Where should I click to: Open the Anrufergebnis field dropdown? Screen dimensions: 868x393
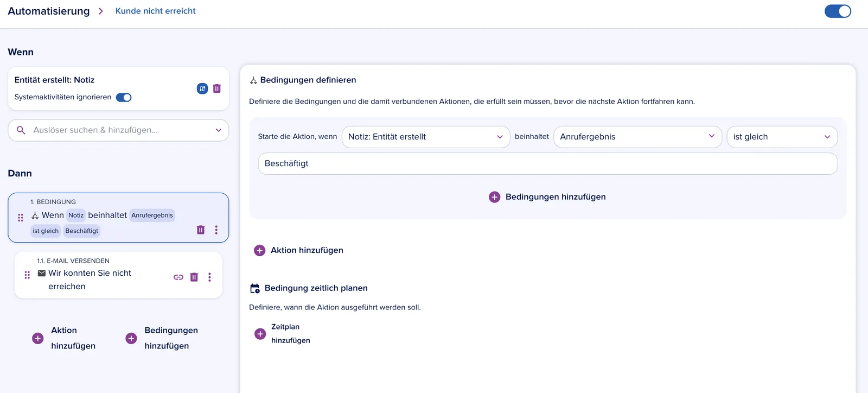[x=637, y=137]
